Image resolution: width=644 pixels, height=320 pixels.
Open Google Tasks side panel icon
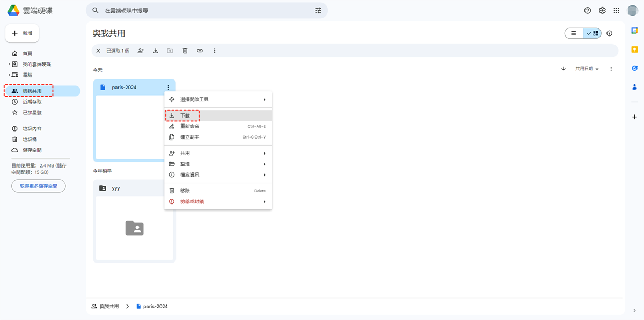tap(635, 68)
